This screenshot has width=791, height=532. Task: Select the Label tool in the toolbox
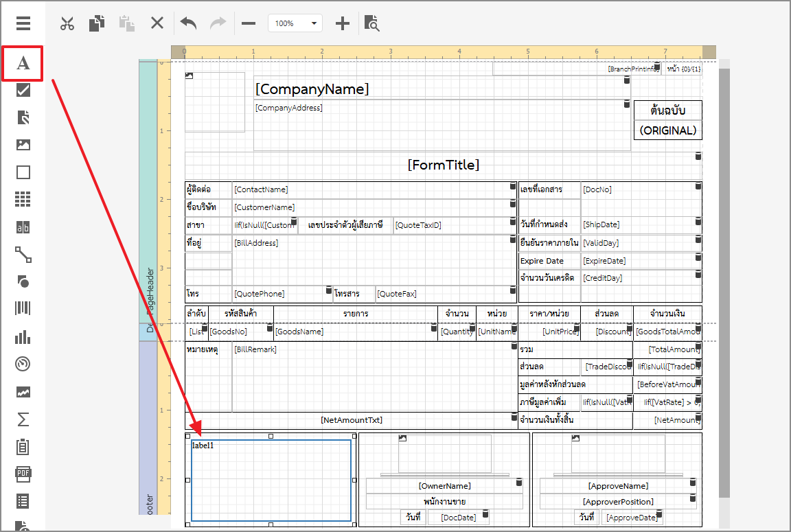pyautogui.click(x=23, y=63)
